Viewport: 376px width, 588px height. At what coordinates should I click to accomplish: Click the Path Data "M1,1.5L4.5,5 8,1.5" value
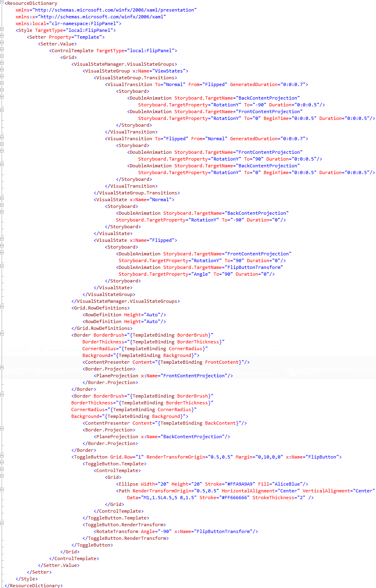click(x=168, y=498)
